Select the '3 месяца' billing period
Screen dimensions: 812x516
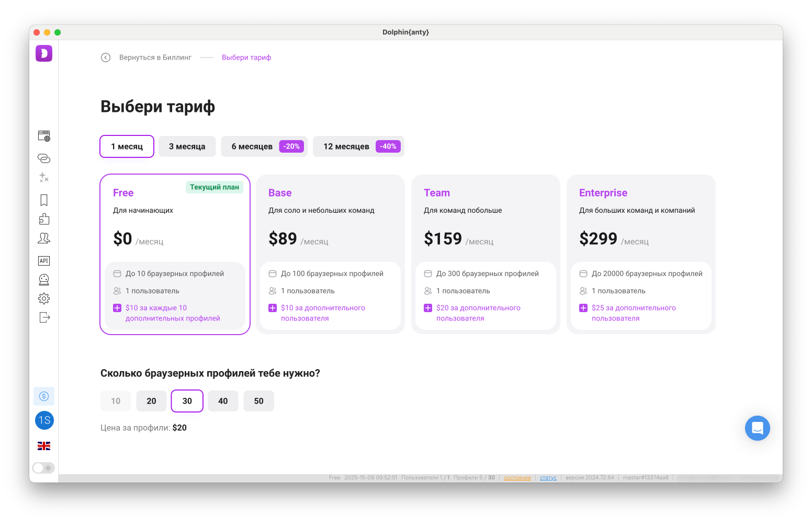coord(187,146)
